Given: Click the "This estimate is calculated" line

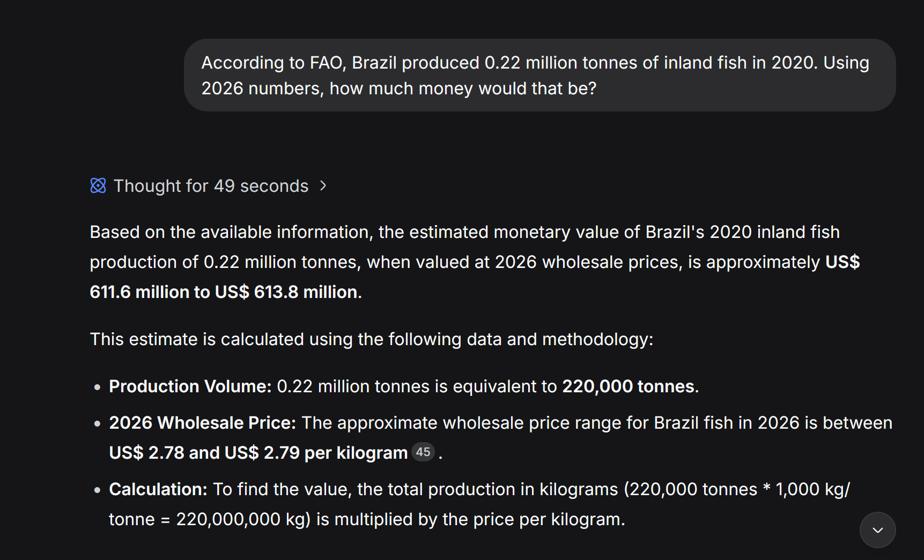Looking at the screenshot, I should click(371, 339).
